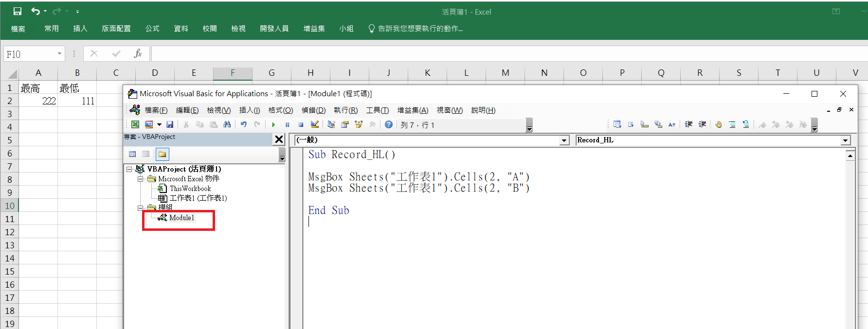
Task: Select ThisWorkbook in project tree
Action: pyautogui.click(x=190, y=189)
